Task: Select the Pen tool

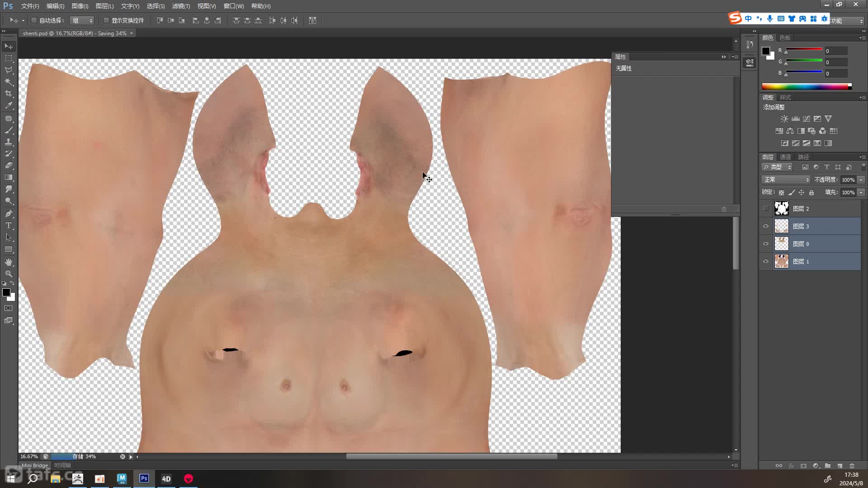Action: point(9,214)
